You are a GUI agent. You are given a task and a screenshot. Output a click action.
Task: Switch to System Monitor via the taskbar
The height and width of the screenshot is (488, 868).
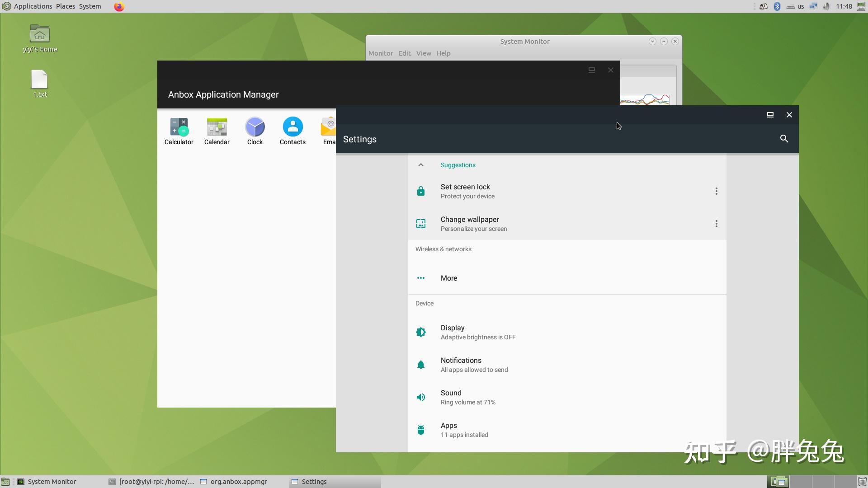tap(53, 481)
